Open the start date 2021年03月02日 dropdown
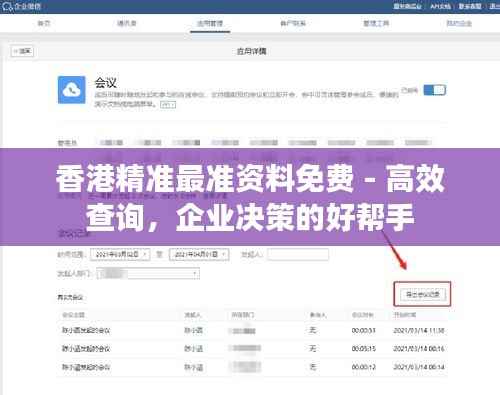500x395 pixels. [x=120, y=255]
